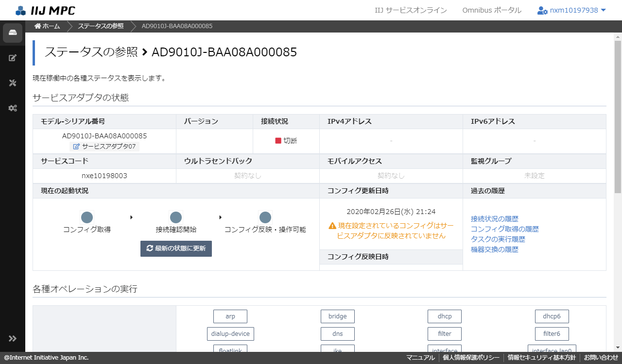Open 接続状況の履歴 link

[495, 219]
